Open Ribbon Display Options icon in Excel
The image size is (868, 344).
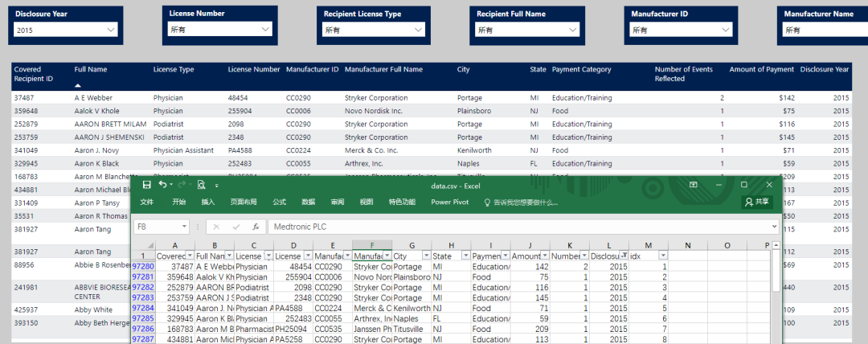(693, 185)
